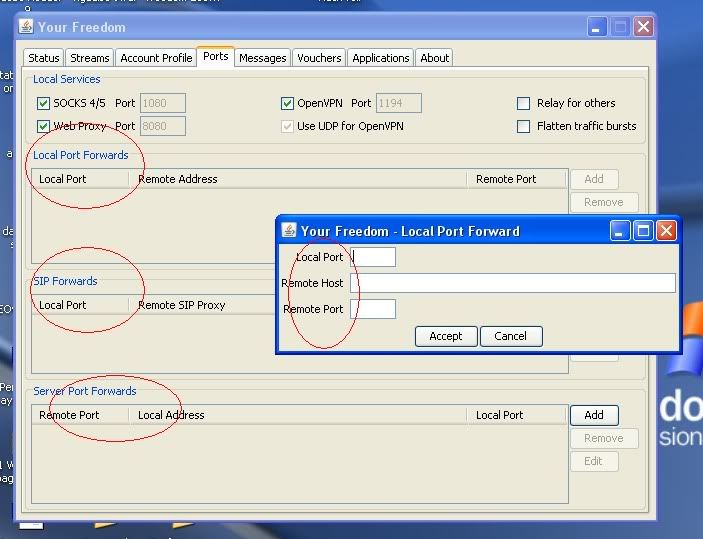This screenshot has height=539, width=703.
Task: Click Remote Port header in Local Port Forwards table
Action: (x=517, y=179)
